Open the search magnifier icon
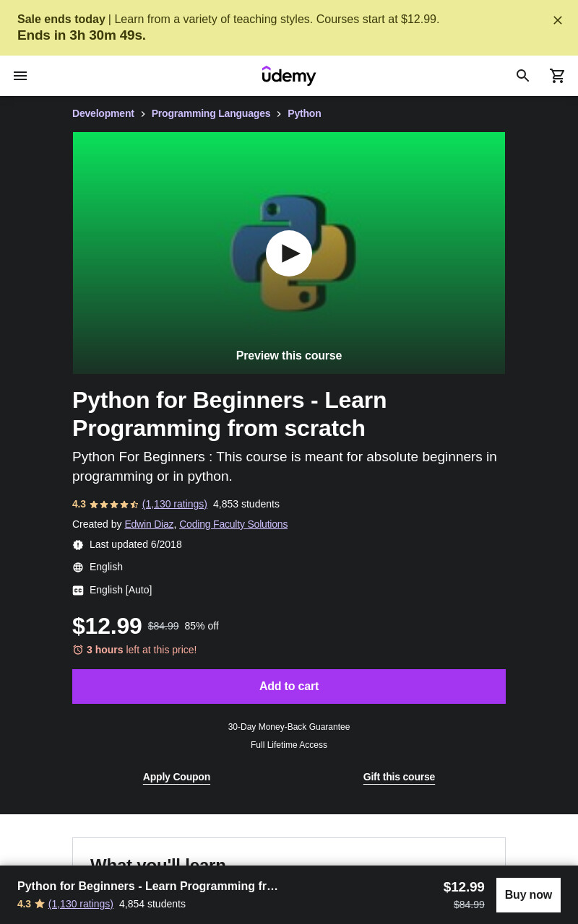This screenshot has height=924, width=578. 523,76
